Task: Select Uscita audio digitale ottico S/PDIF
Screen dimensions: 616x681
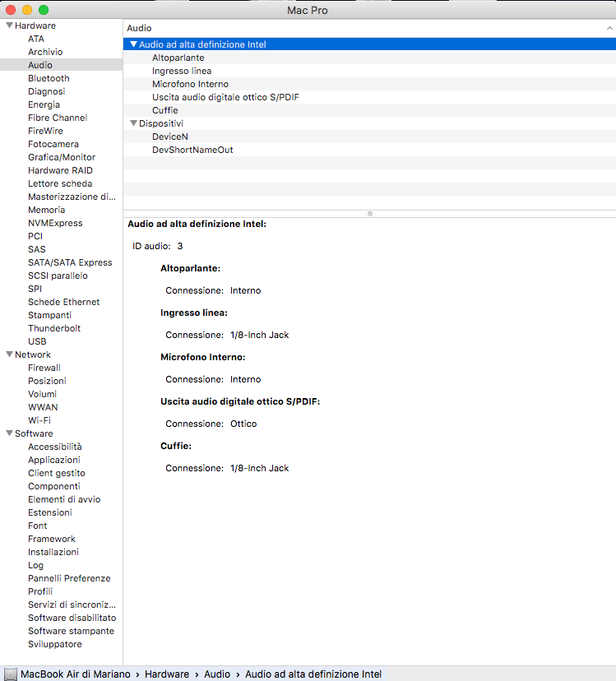Action: pyautogui.click(x=225, y=97)
